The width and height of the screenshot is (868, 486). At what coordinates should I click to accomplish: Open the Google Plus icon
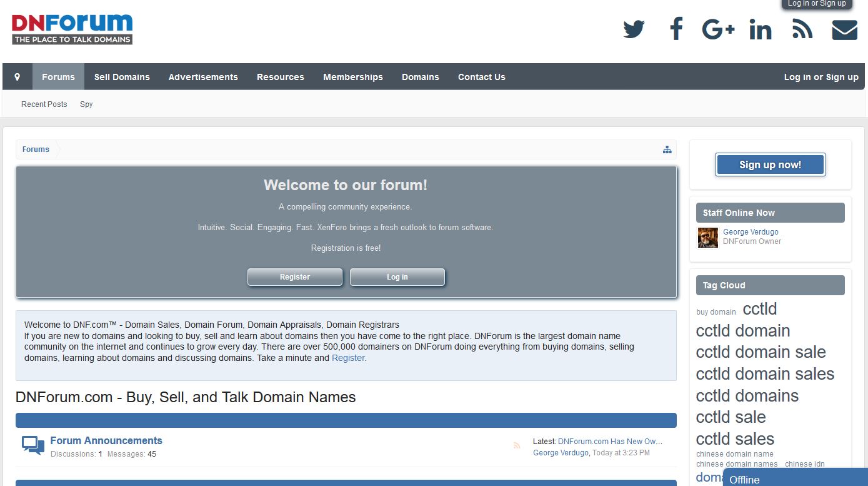pos(718,29)
